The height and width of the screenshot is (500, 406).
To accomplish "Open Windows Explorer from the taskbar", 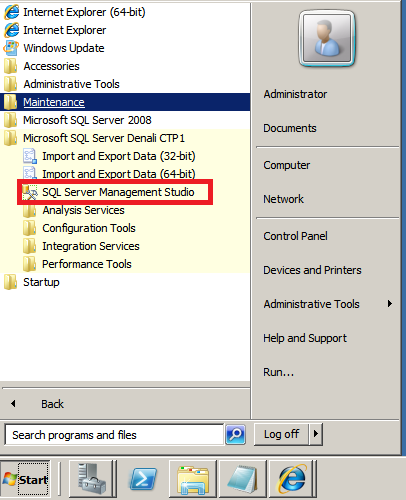I will (193, 479).
